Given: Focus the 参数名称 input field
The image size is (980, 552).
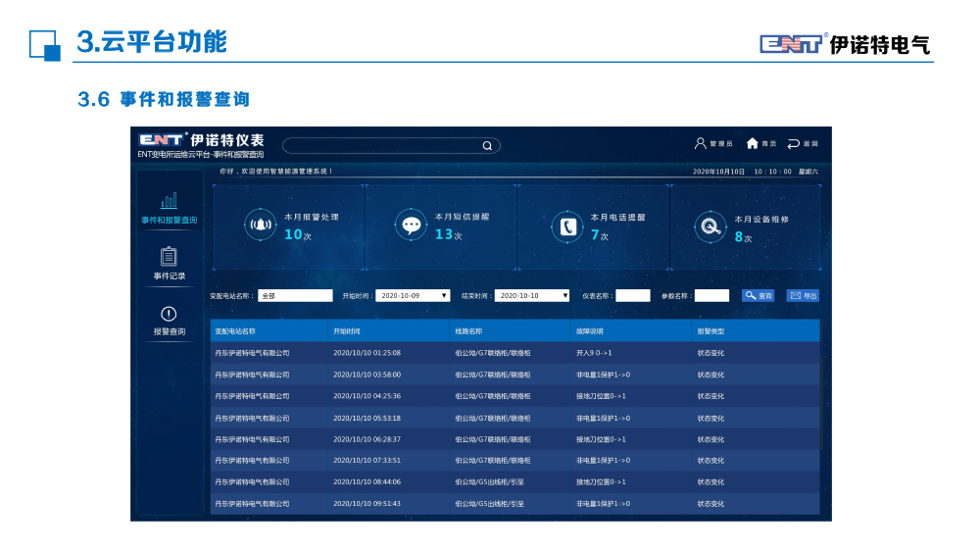Looking at the screenshot, I should (711, 295).
